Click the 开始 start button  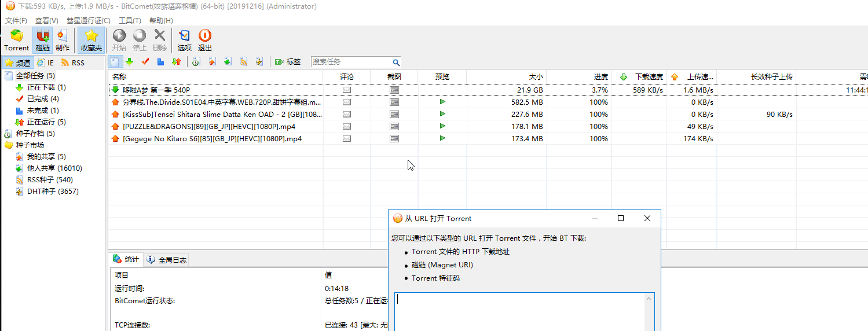coord(119,40)
